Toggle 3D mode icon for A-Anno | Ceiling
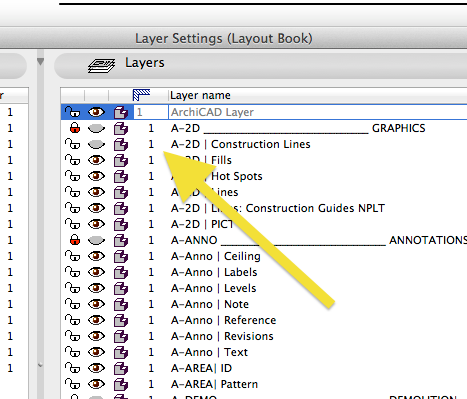The width and height of the screenshot is (467, 399). [x=121, y=256]
